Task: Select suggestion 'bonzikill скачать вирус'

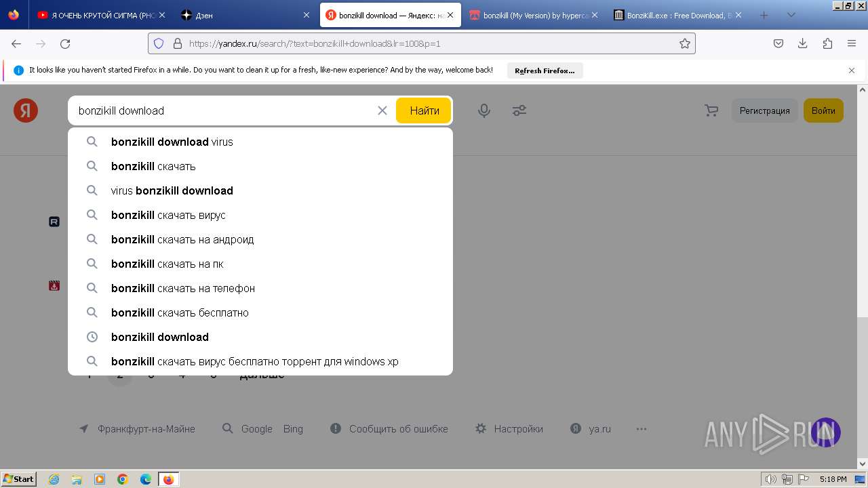Action: (260, 215)
